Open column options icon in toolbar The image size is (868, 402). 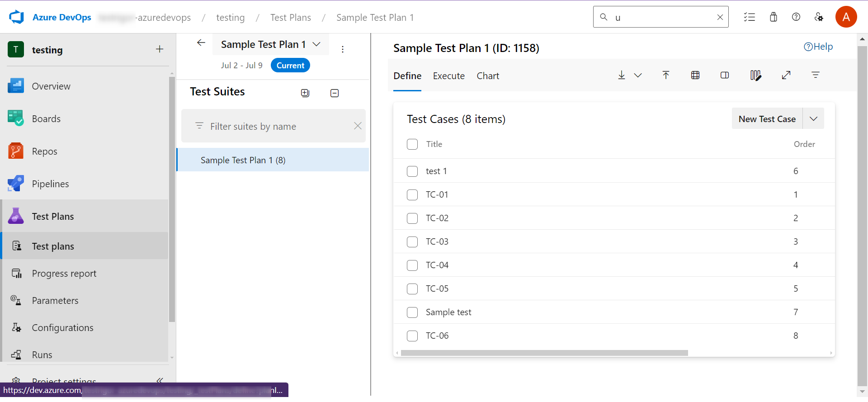pos(755,76)
